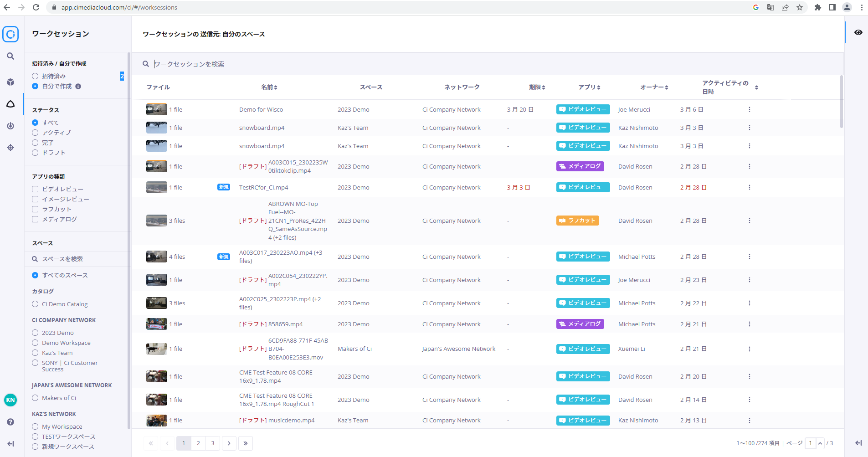Select My Workspace space filter
This screenshot has width=868, height=457.
click(35, 426)
